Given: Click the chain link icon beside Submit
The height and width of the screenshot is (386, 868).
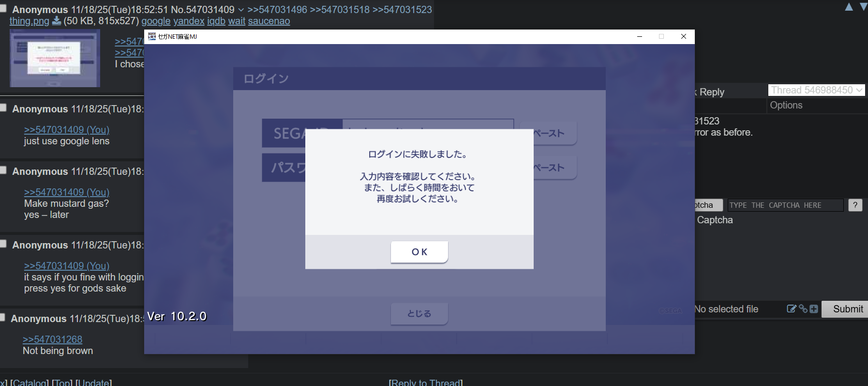Looking at the screenshot, I should coord(803,309).
